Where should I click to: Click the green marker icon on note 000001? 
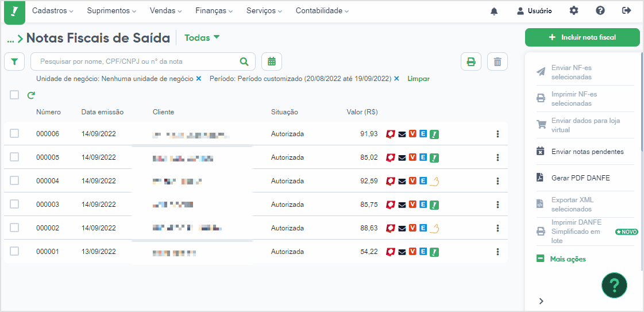click(434, 252)
